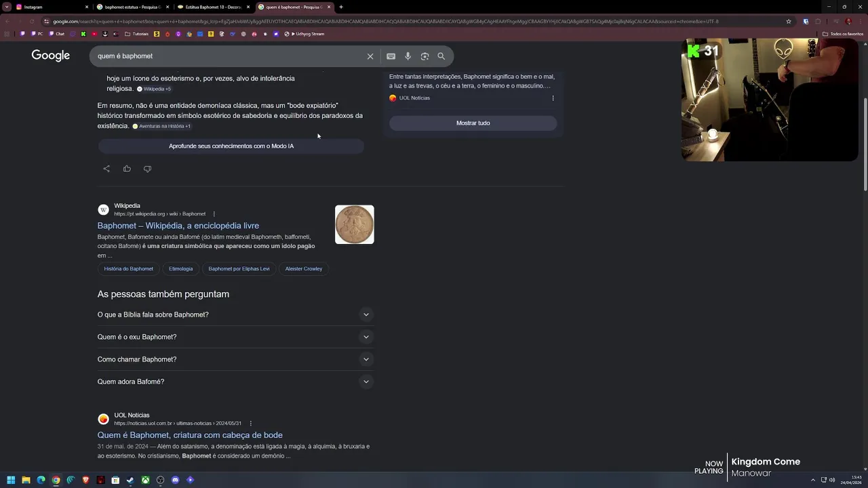868x488 pixels.
Task: Click the taskbar clock and date
Action: pyautogui.click(x=851, y=480)
